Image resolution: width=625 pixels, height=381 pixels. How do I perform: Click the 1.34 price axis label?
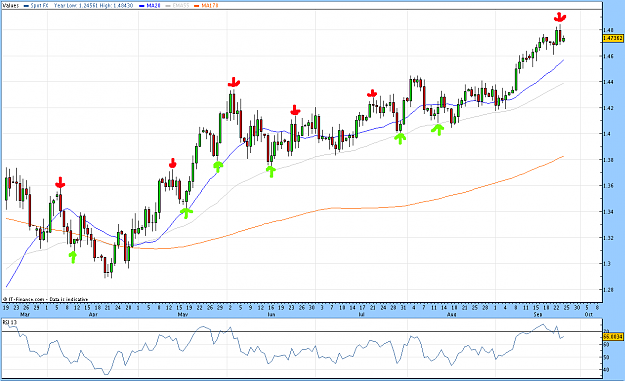point(608,212)
